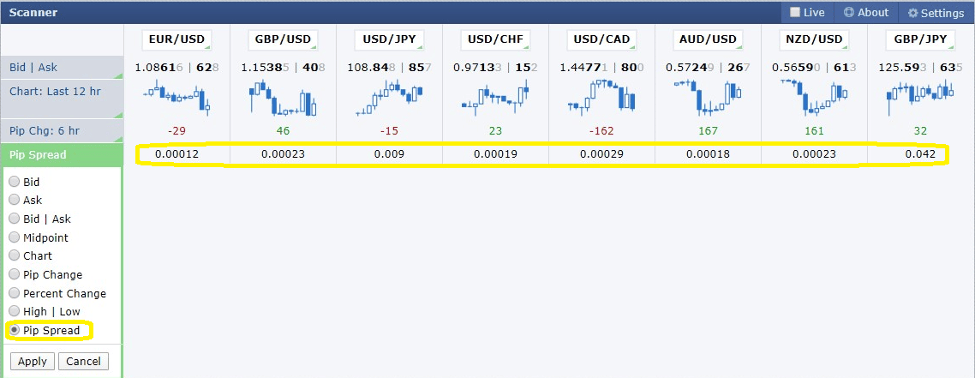The height and width of the screenshot is (379, 977).
Task: Click the Pip Spread row header
Action: click(x=61, y=155)
